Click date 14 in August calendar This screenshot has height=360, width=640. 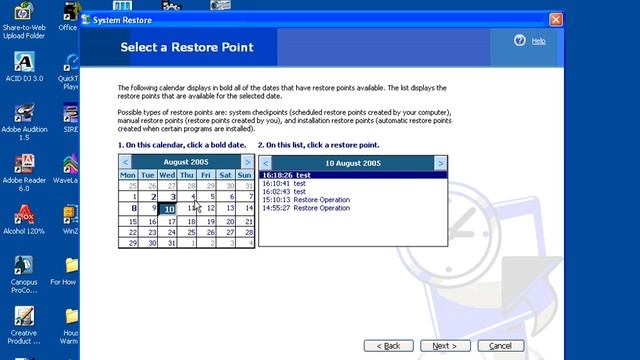[x=245, y=209]
